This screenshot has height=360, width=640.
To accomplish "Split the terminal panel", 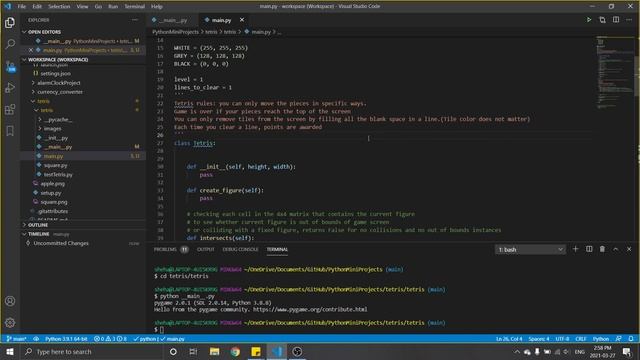I will coord(589,249).
